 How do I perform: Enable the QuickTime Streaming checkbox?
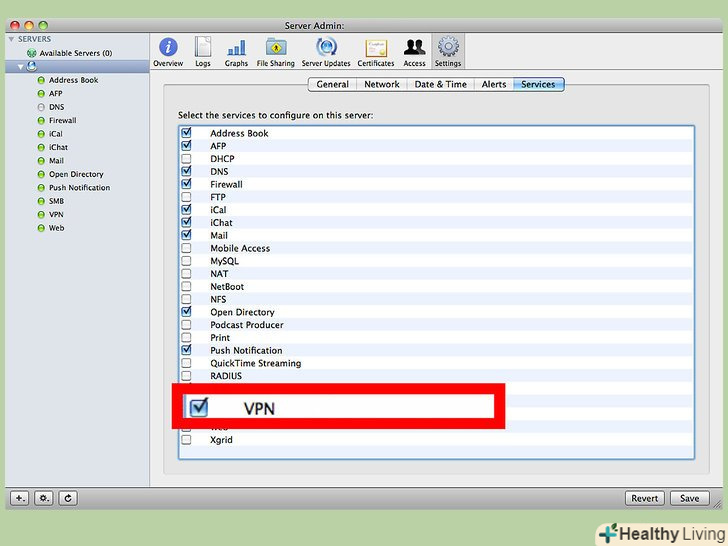(x=186, y=363)
